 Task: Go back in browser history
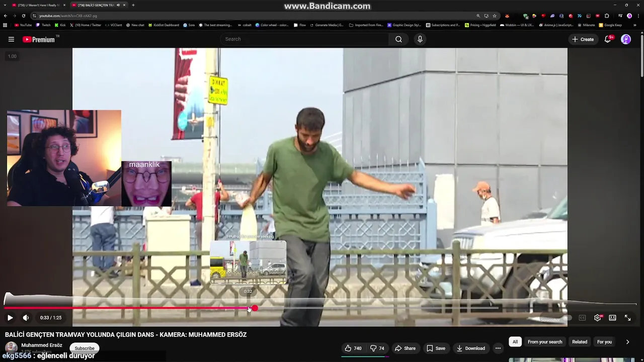(x=6, y=16)
